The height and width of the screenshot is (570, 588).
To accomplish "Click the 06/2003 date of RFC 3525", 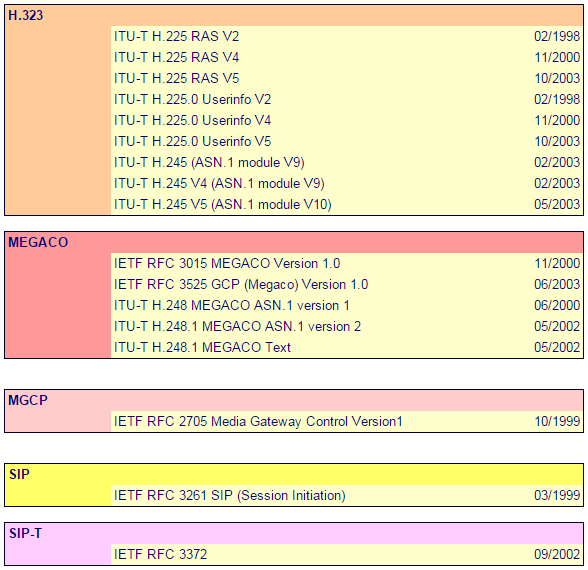I will pos(557,284).
